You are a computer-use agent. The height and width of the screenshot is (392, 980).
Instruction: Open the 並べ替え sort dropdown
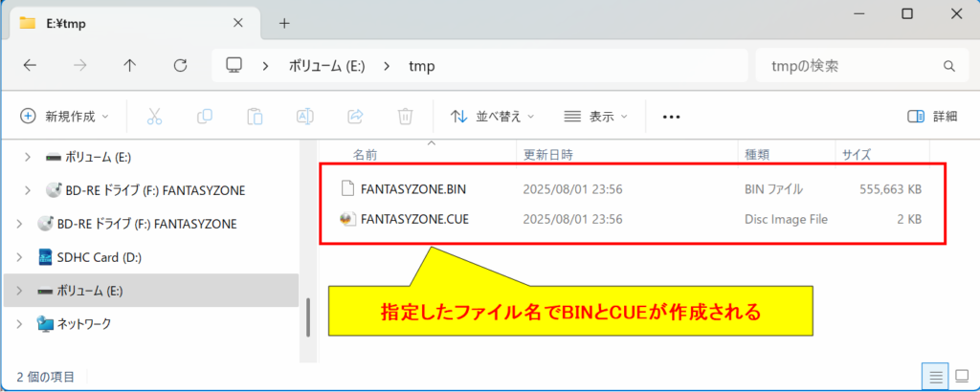click(492, 117)
